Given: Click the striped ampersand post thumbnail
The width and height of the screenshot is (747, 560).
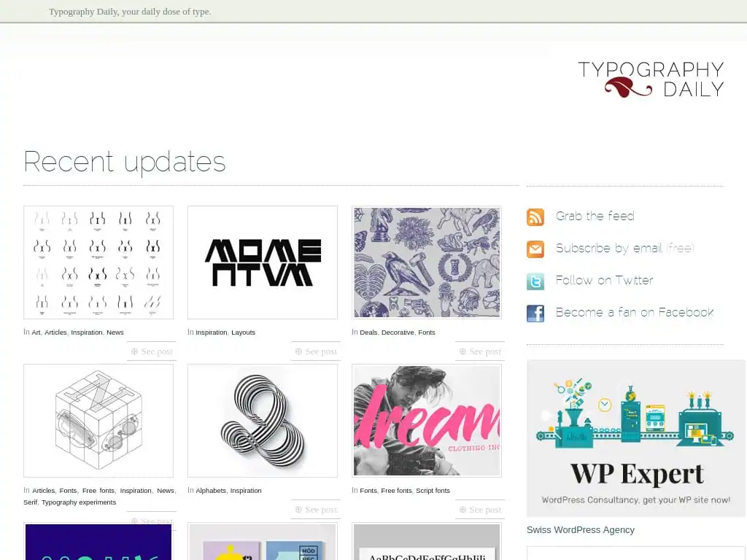Looking at the screenshot, I should point(263,420).
